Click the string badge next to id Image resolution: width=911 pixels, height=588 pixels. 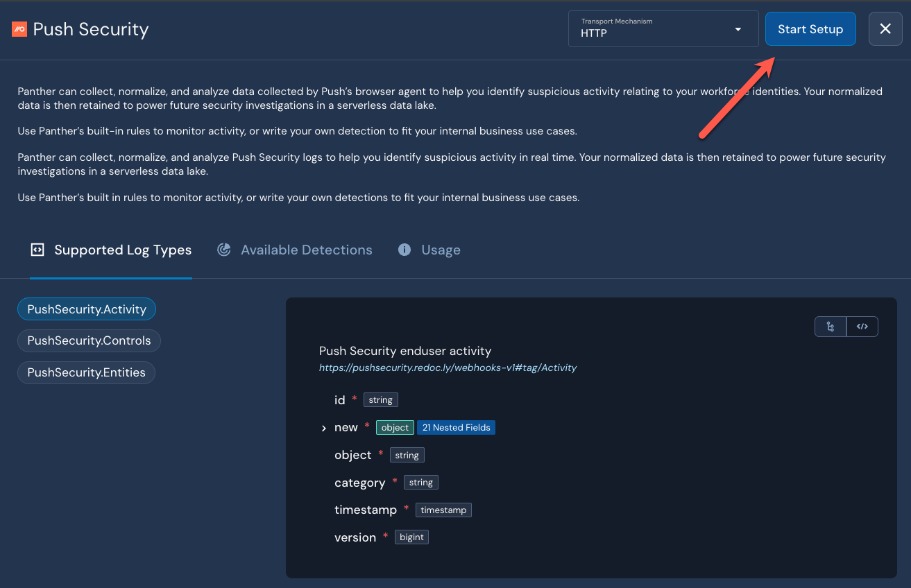[x=380, y=400]
